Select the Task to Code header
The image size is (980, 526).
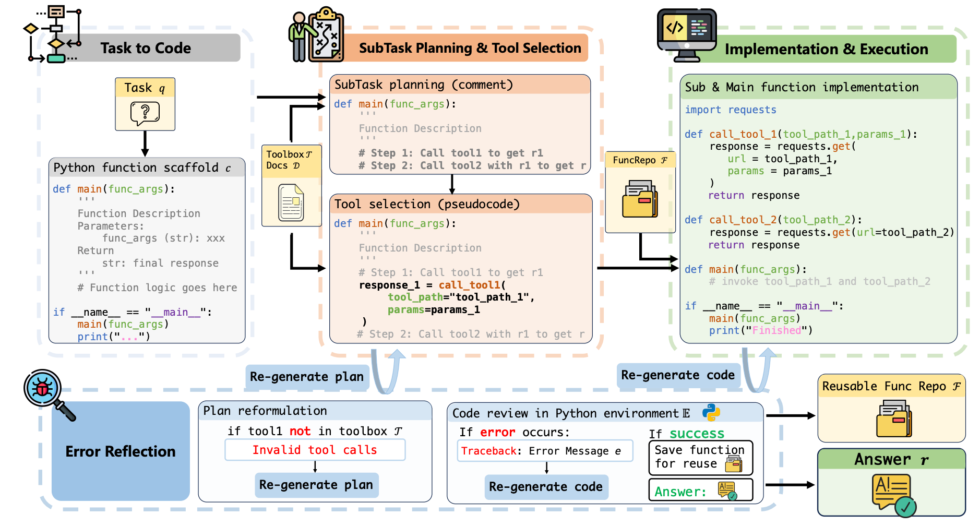(146, 49)
